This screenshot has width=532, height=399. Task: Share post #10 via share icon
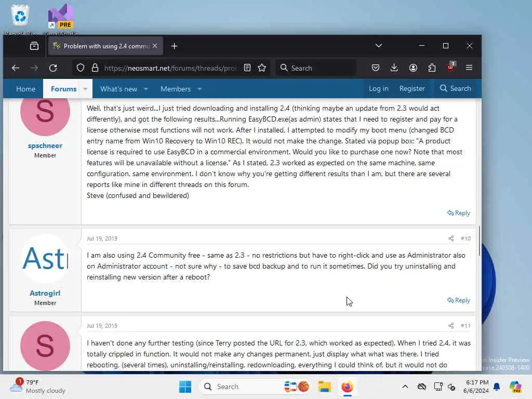point(451,238)
